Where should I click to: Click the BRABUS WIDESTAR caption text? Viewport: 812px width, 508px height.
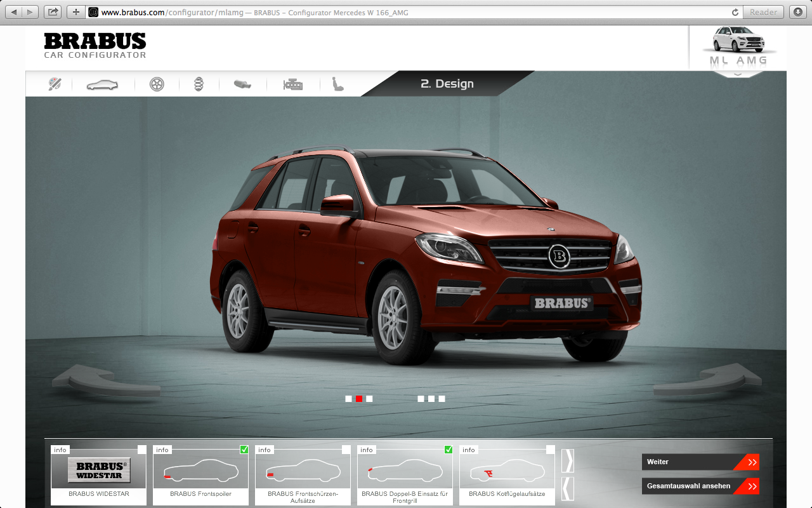(x=99, y=494)
